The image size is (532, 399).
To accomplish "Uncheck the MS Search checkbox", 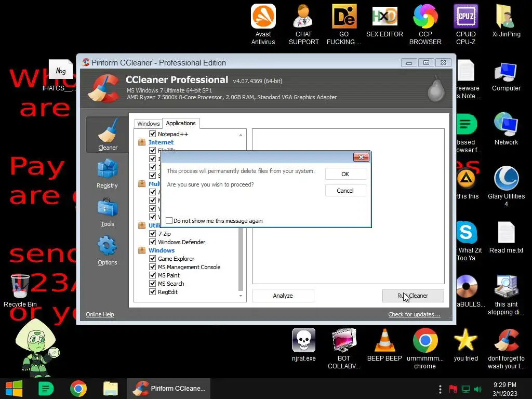I will click(x=152, y=284).
